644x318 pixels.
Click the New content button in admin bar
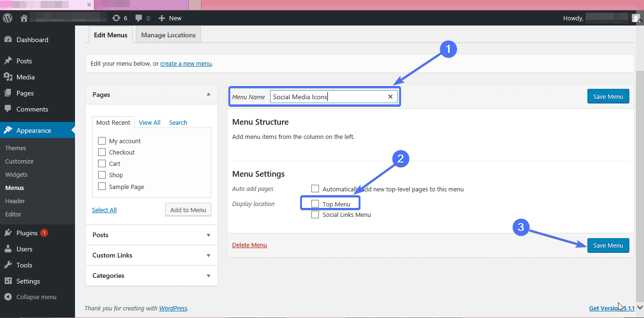click(x=170, y=18)
